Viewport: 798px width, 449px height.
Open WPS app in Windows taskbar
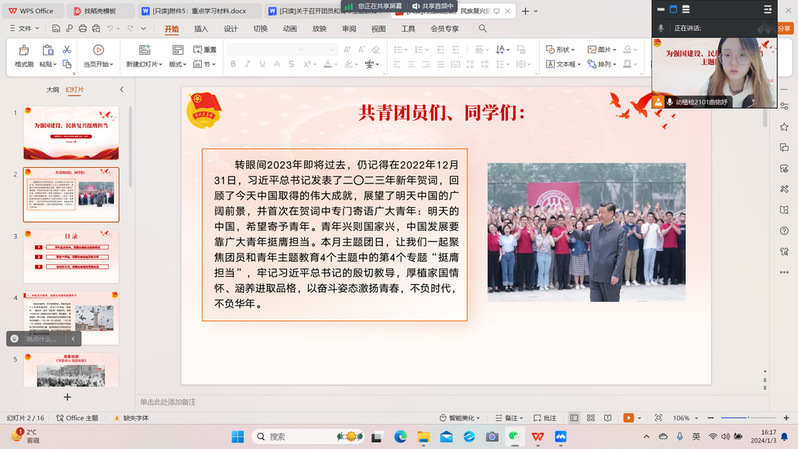click(x=537, y=437)
